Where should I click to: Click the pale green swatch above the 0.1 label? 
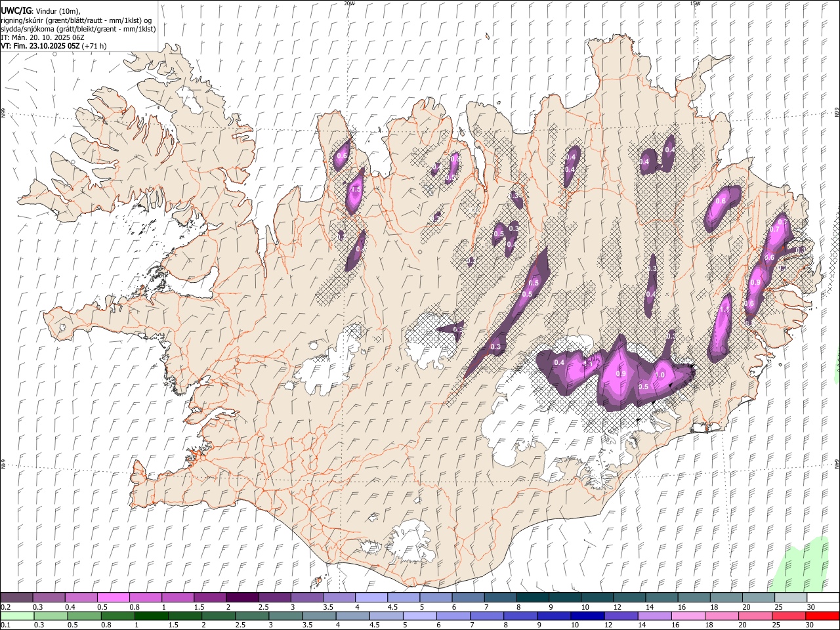tap(17, 616)
